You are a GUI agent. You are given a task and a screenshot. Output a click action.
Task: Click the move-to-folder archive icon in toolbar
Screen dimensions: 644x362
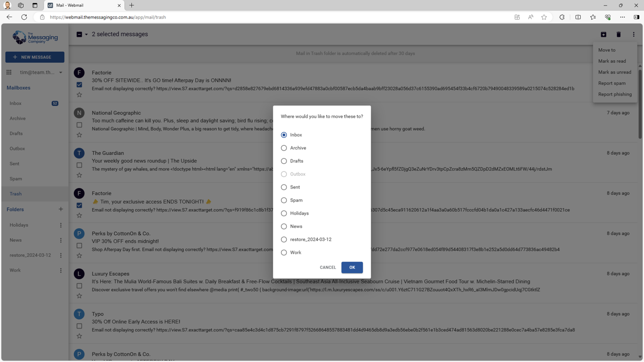pyautogui.click(x=603, y=34)
